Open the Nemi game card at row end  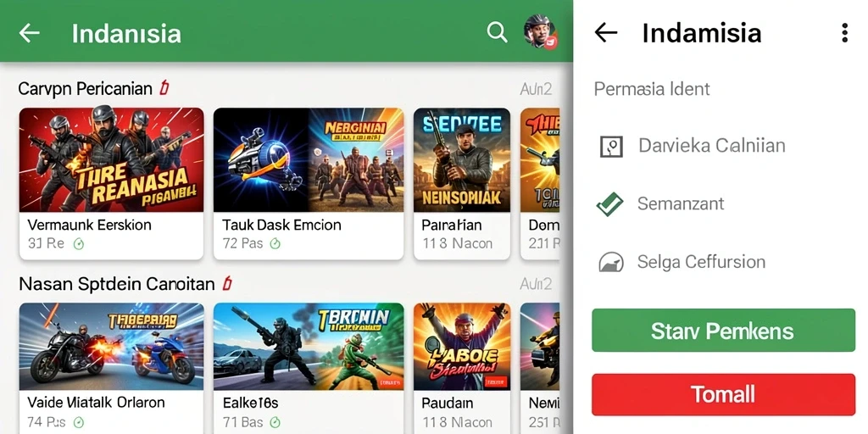point(540,368)
